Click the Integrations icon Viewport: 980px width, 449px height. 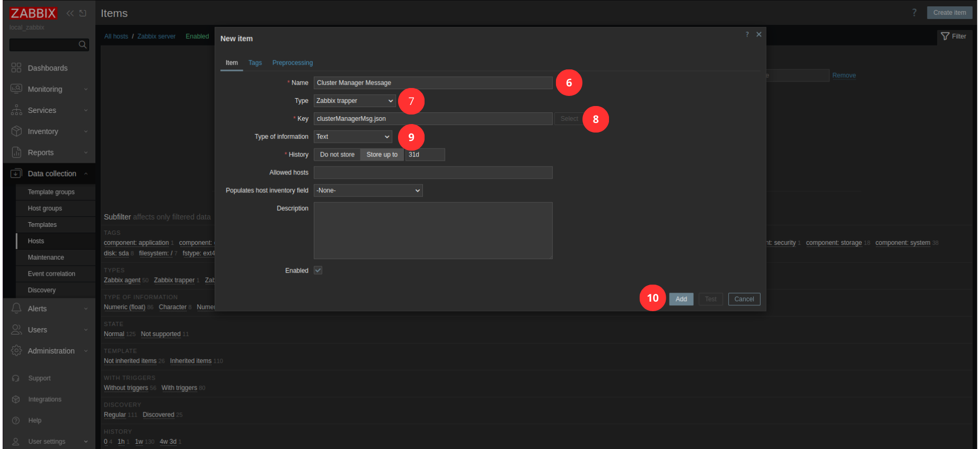16,399
